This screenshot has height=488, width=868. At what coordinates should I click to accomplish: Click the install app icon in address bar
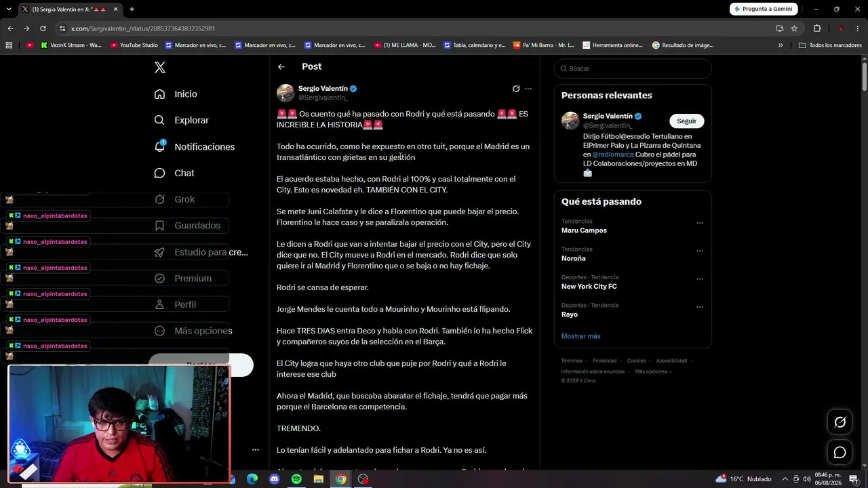coord(780,28)
